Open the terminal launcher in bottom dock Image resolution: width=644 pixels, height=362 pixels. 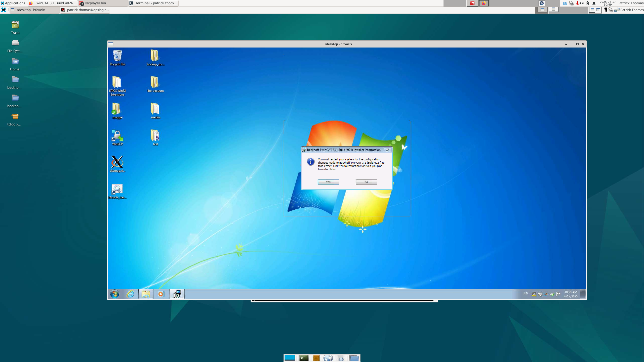point(304,358)
